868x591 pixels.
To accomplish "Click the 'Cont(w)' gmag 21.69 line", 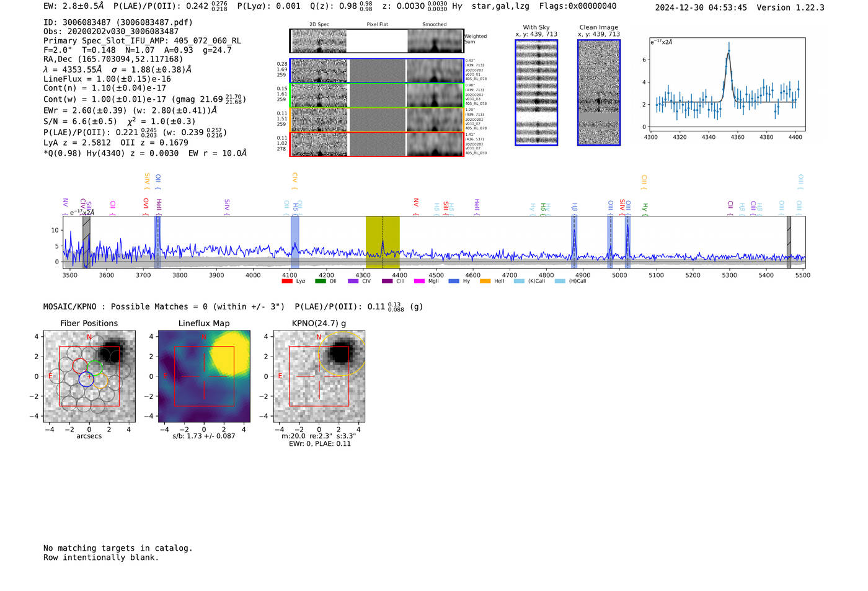I will pyautogui.click(x=144, y=99).
